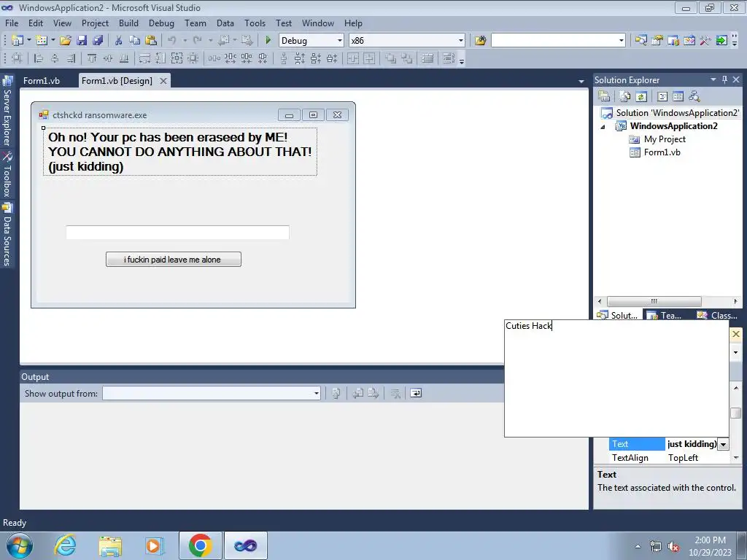Screen dimensions: 747x560
Task: Open the Debug menu
Action: tap(161, 23)
